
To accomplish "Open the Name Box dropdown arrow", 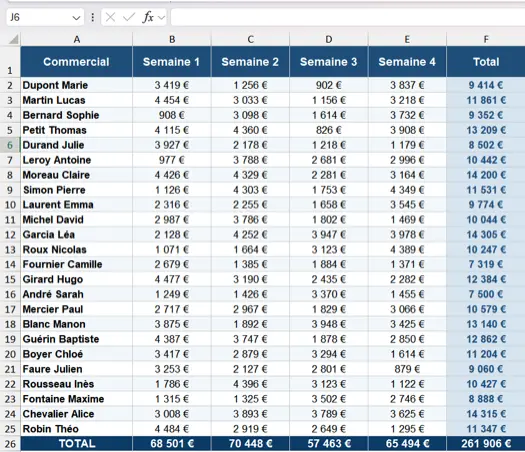I will pyautogui.click(x=76, y=17).
